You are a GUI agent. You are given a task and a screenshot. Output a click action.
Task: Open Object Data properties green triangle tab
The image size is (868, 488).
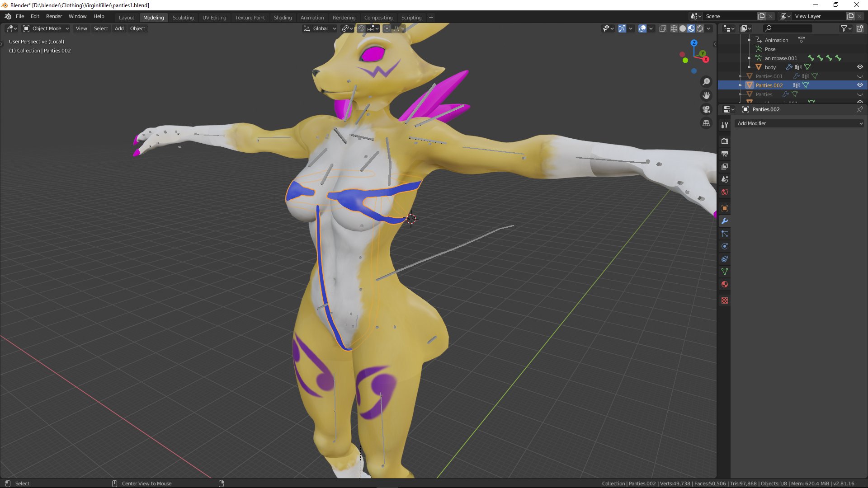click(725, 272)
